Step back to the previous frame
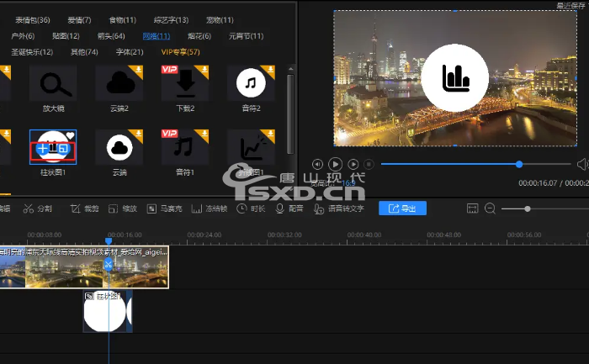The width and height of the screenshot is (589, 364). pyautogui.click(x=317, y=165)
